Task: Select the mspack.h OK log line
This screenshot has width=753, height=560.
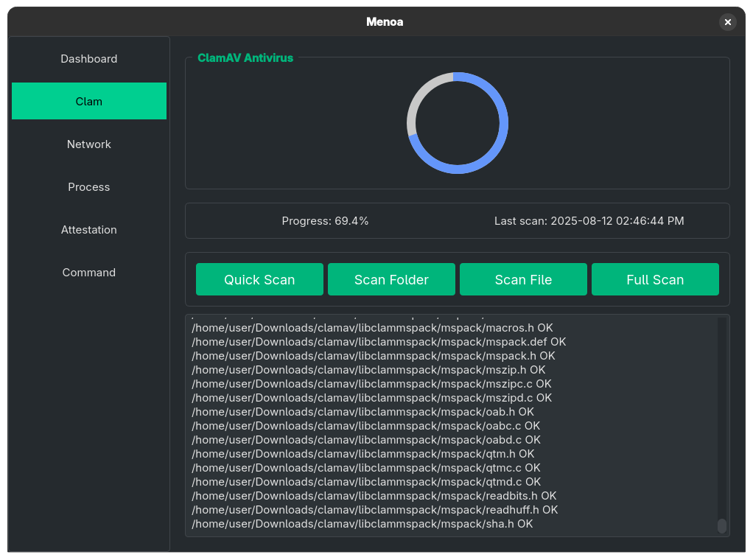Action: tap(373, 355)
